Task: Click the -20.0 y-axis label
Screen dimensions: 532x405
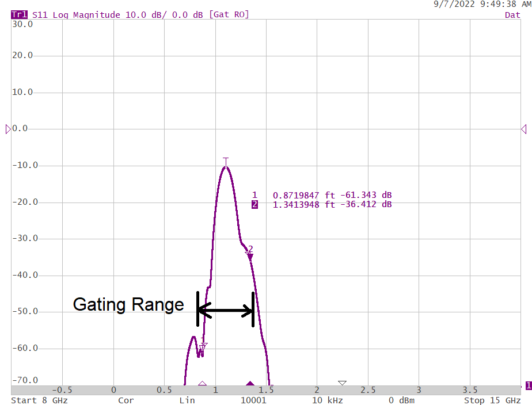Action: (x=25, y=202)
